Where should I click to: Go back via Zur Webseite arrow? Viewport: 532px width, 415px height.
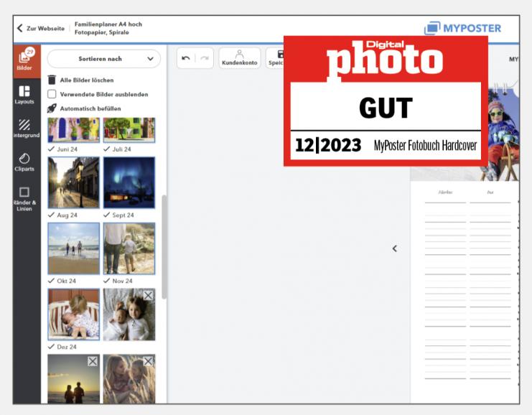tap(20, 28)
